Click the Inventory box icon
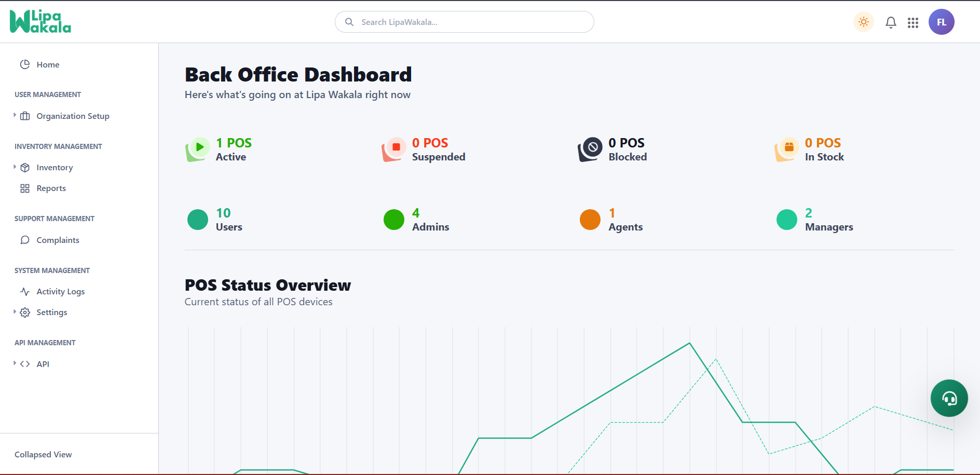This screenshot has height=475, width=980. click(x=25, y=167)
